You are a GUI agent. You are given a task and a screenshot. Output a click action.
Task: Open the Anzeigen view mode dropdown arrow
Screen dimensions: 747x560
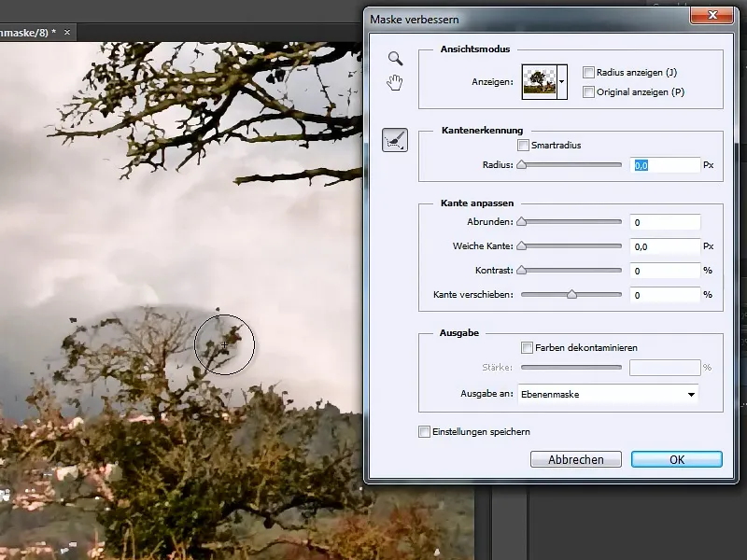pos(562,82)
